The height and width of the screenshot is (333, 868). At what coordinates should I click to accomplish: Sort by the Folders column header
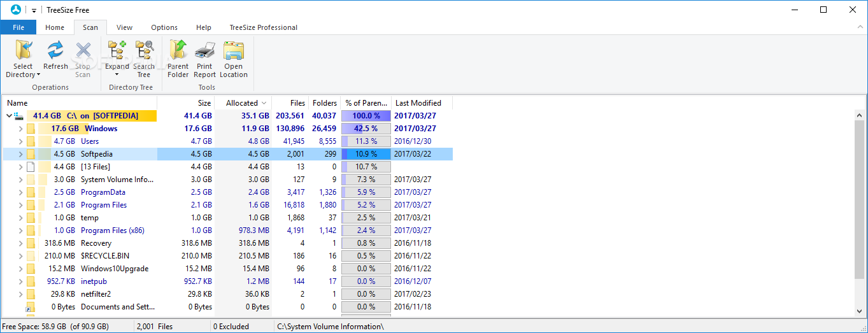tap(325, 103)
